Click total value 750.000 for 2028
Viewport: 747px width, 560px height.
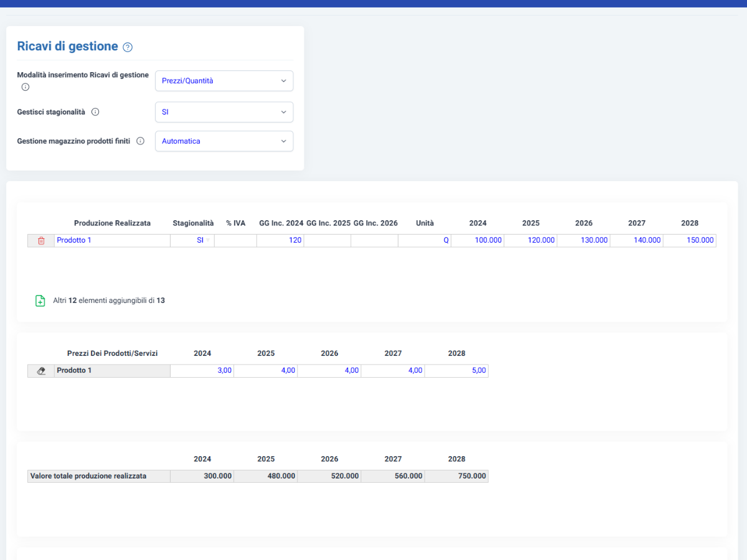456,477
